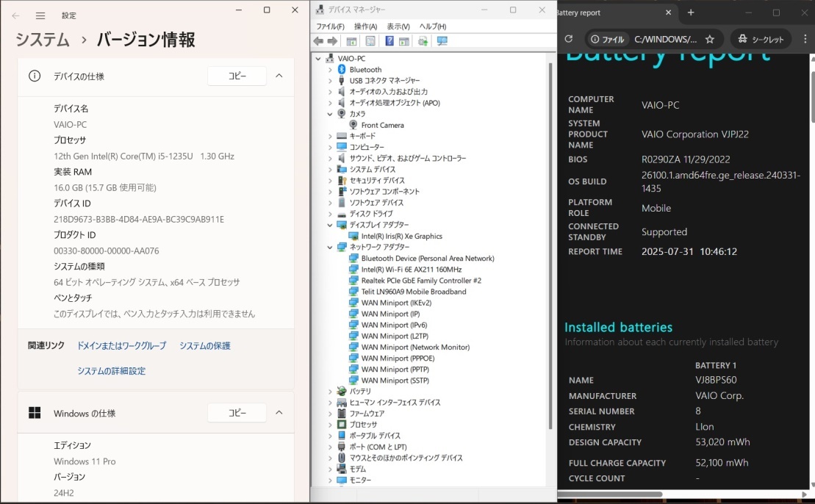Go back in the Settings window
The image size is (815, 504).
(15, 15)
